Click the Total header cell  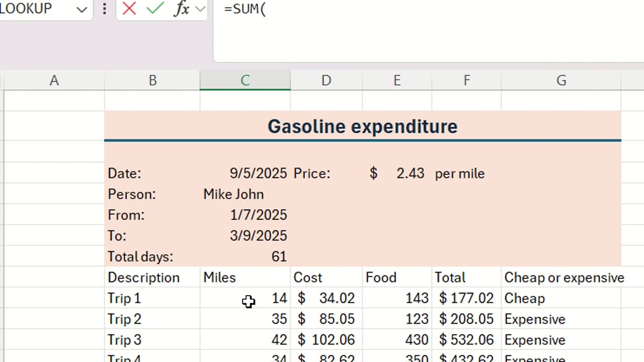(x=466, y=278)
